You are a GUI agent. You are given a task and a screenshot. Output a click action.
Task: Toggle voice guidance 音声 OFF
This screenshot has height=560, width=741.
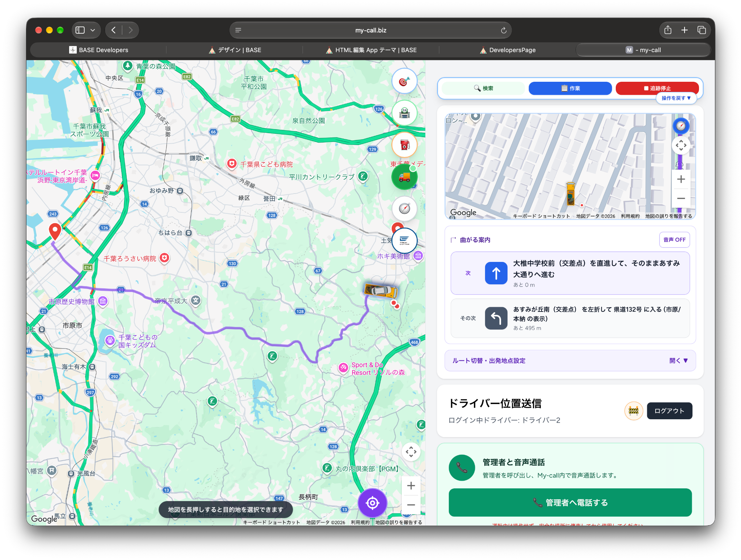coord(674,239)
